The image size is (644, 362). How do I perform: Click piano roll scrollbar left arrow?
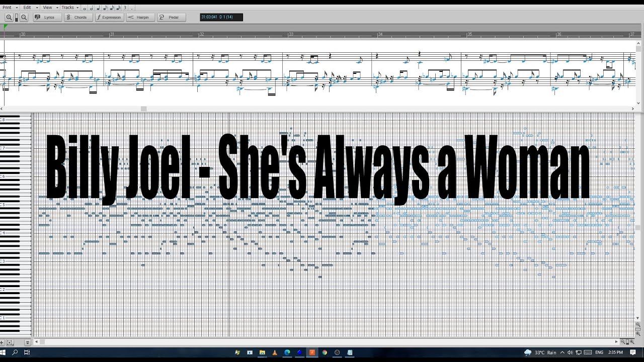click(36, 342)
